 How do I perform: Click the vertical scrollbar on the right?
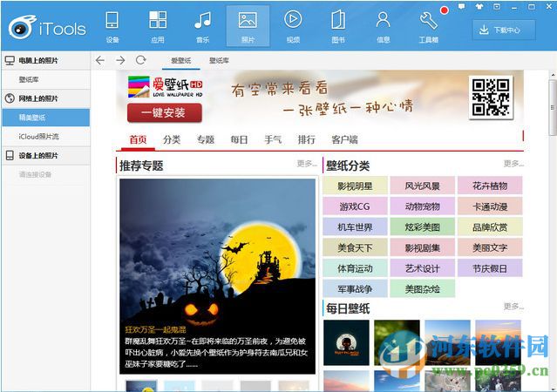click(553, 107)
